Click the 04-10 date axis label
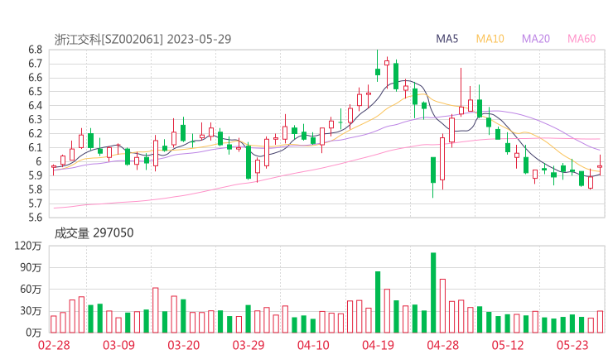 pyautogui.click(x=313, y=345)
